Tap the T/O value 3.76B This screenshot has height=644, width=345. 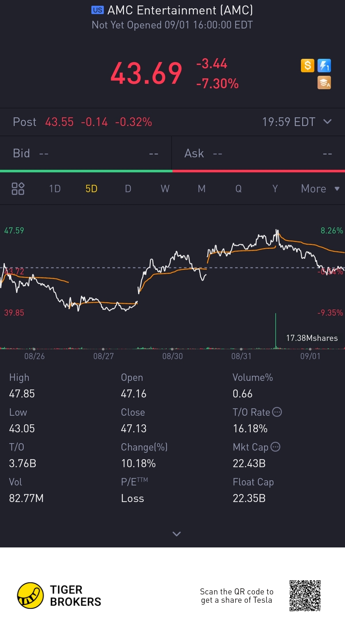pos(23,463)
